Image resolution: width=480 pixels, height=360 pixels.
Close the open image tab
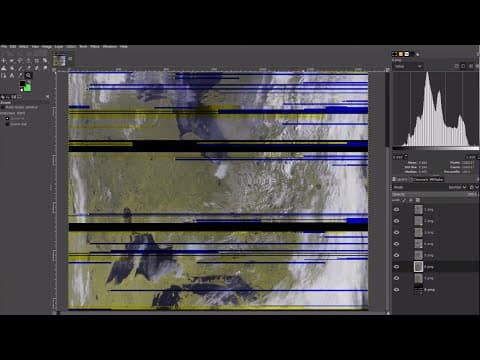pos(70,59)
